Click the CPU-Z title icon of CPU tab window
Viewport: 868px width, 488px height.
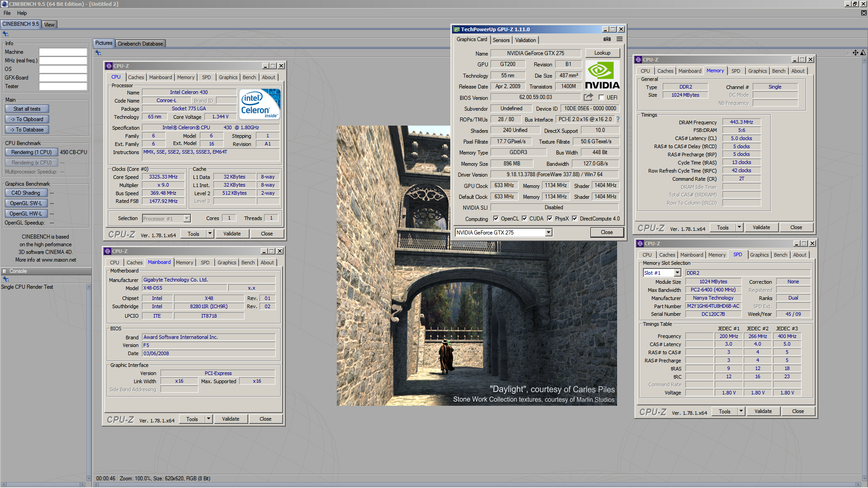(x=109, y=66)
